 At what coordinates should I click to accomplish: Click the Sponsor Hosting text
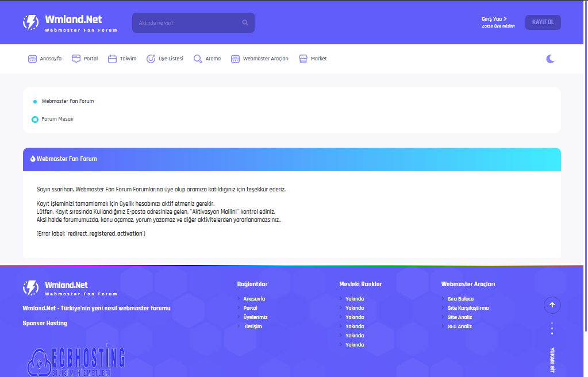45,323
